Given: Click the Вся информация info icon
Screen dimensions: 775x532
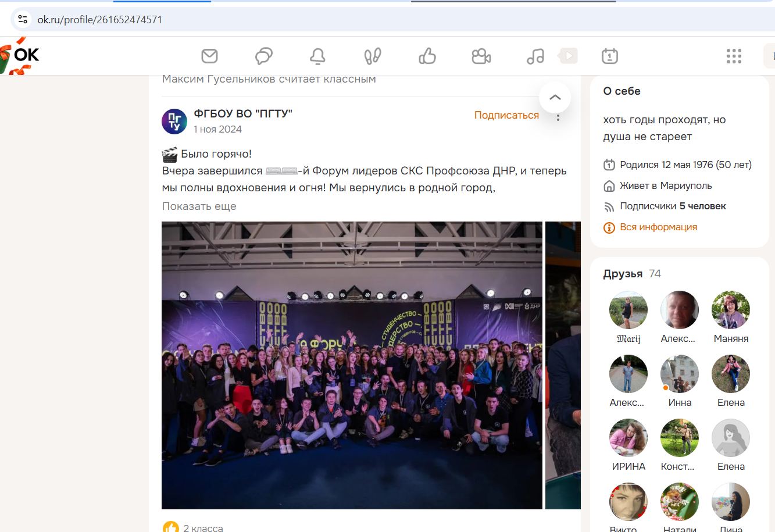Looking at the screenshot, I should (609, 227).
